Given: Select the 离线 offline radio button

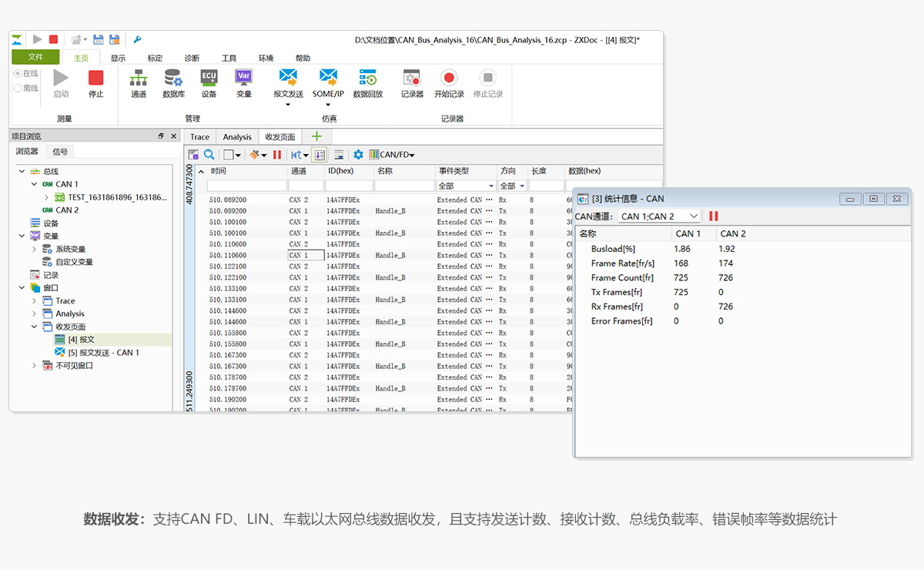Looking at the screenshot, I should coord(18,88).
